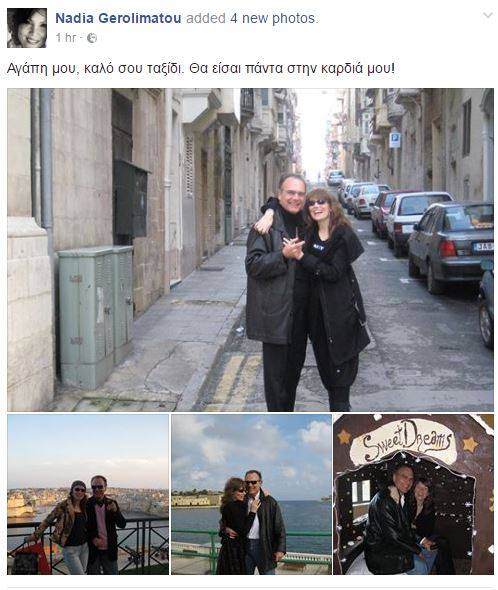The height and width of the screenshot is (590, 498).
Task: Click the green utility cabinet in street photo
Action: pos(96,316)
